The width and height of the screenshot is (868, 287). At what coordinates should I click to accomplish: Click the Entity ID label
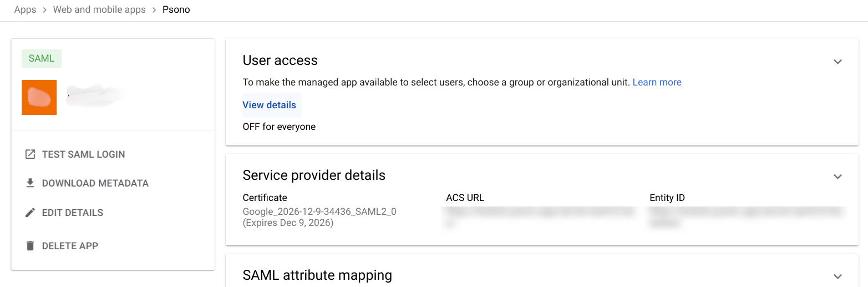tap(667, 198)
